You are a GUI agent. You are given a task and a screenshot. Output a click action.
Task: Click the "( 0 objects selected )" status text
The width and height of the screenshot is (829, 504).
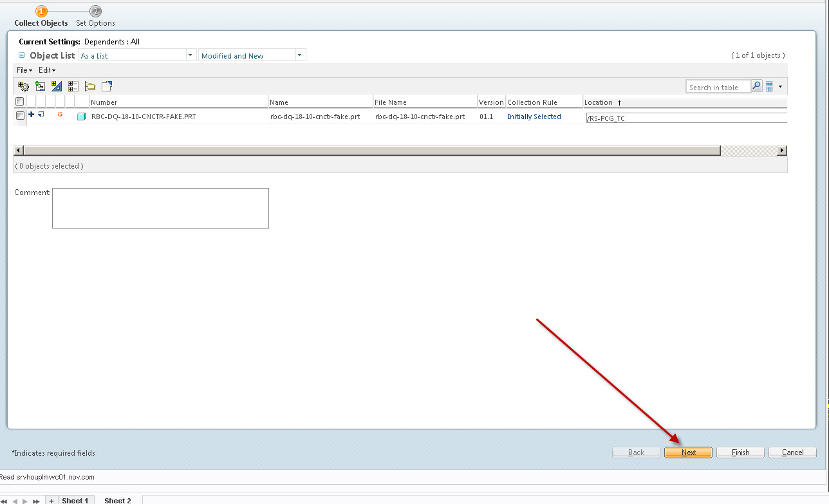49,166
